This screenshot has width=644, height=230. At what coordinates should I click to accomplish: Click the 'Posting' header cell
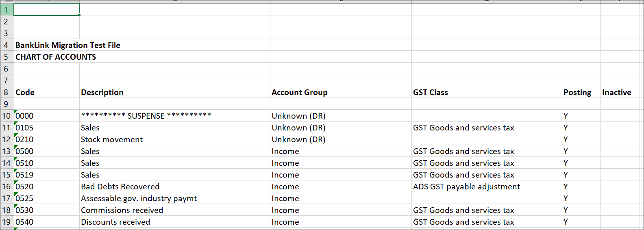point(577,92)
